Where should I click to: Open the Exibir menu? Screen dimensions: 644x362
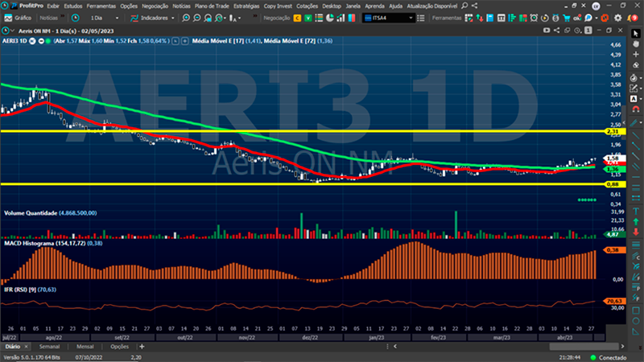click(x=53, y=6)
